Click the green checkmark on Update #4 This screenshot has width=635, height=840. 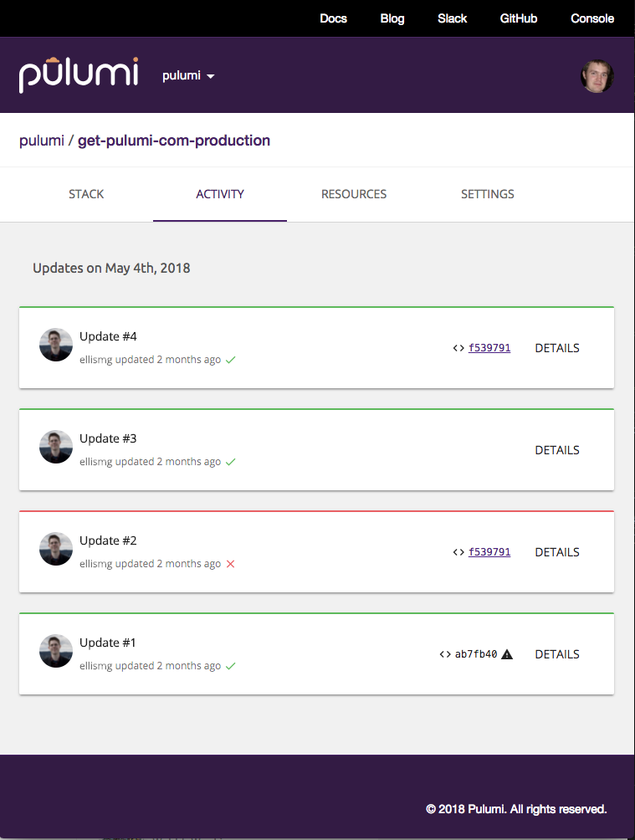[231, 360]
